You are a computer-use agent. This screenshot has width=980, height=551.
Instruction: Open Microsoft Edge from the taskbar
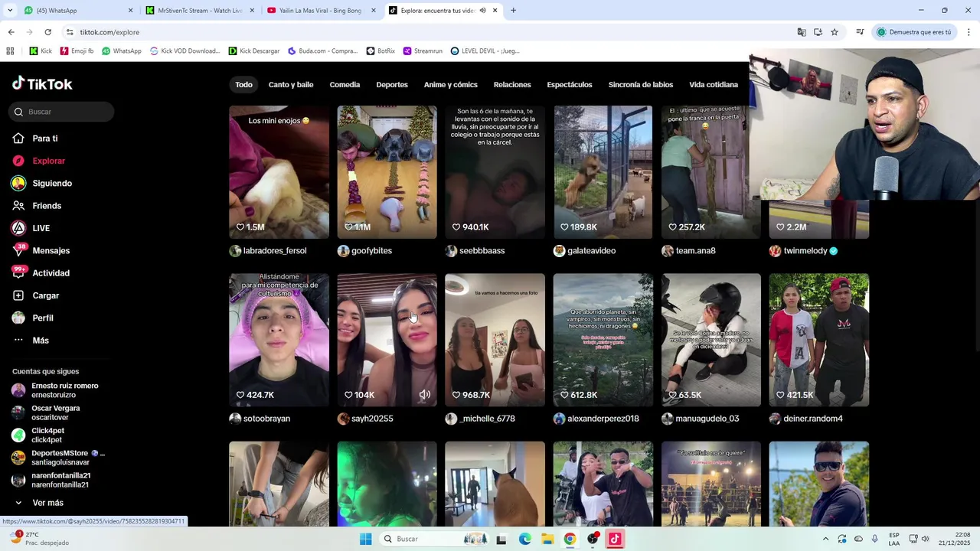coord(525,539)
